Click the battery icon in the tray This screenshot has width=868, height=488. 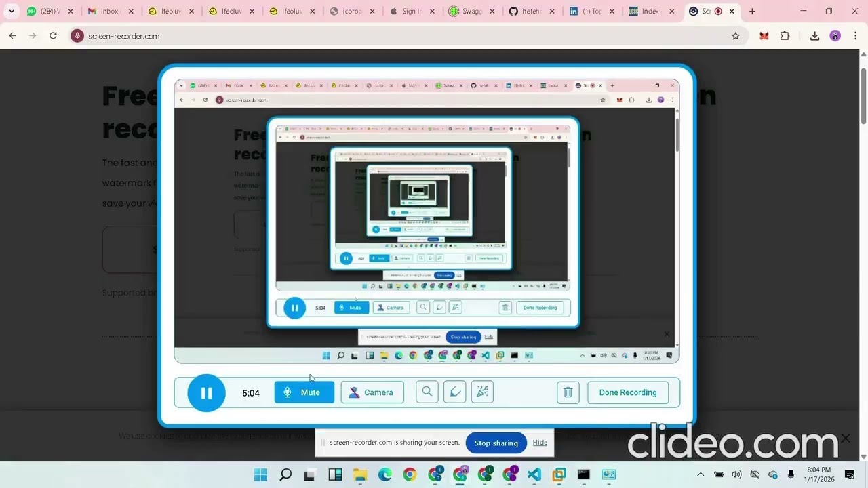(719, 474)
